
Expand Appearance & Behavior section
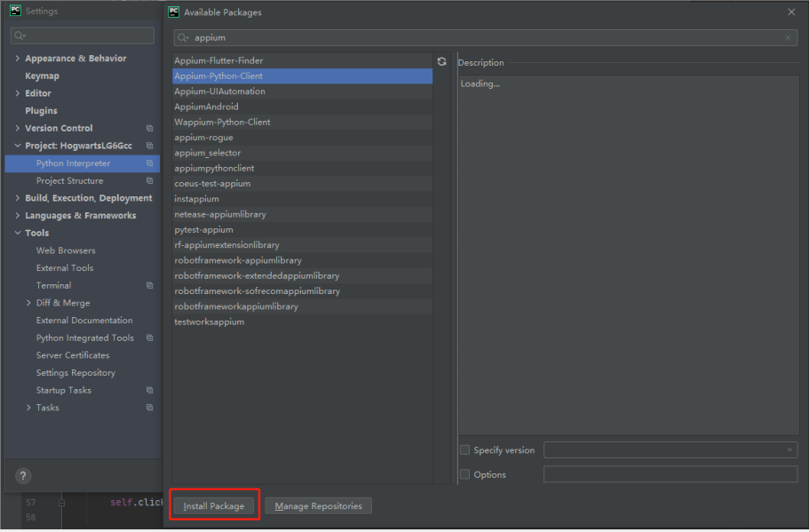[x=18, y=59]
